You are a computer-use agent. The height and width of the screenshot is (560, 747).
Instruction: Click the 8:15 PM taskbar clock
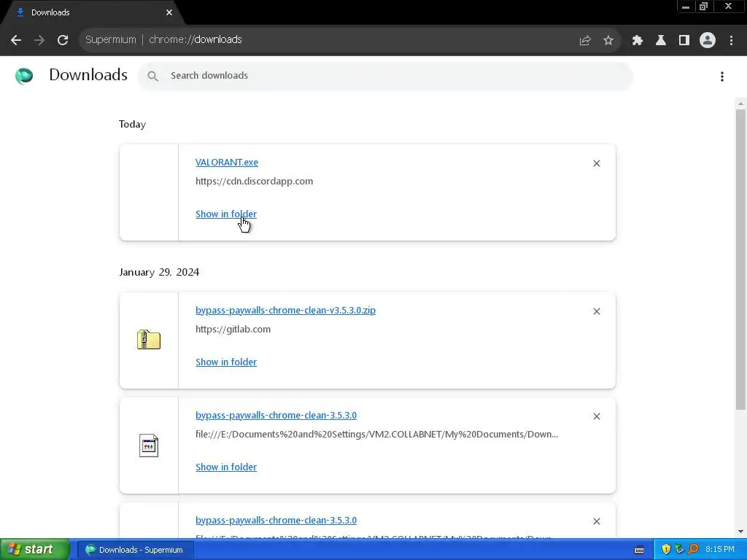tap(720, 550)
